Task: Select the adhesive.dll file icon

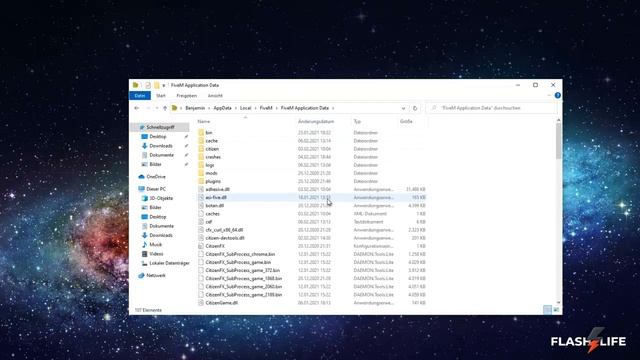Action: (201, 189)
